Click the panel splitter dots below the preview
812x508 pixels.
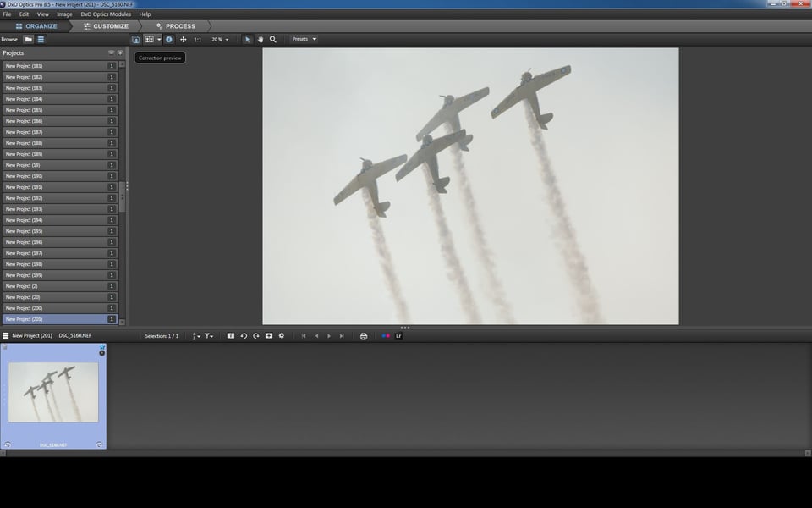point(405,327)
